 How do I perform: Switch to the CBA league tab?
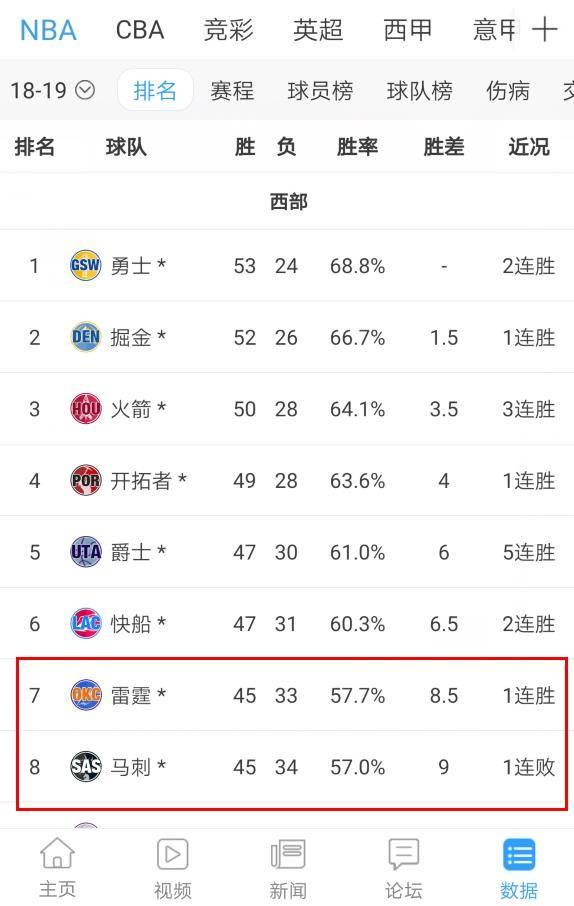tap(140, 30)
